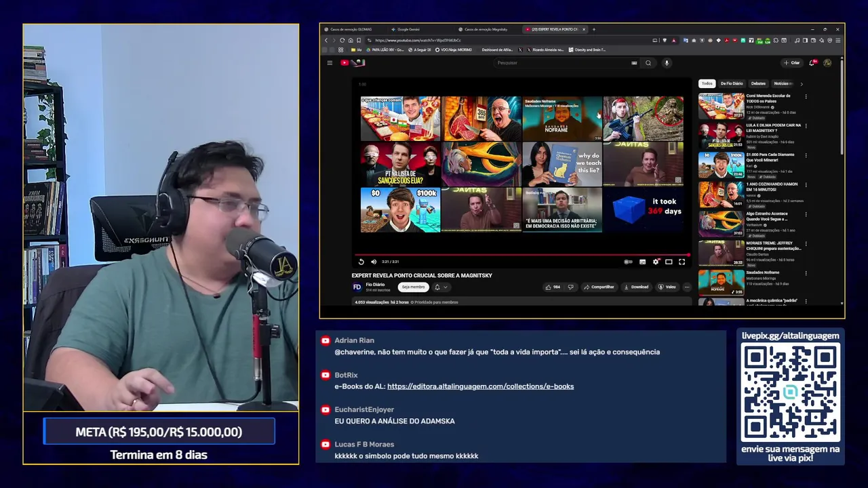The height and width of the screenshot is (488, 868).
Task: Start voice search with microphone icon
Action: 667,63
